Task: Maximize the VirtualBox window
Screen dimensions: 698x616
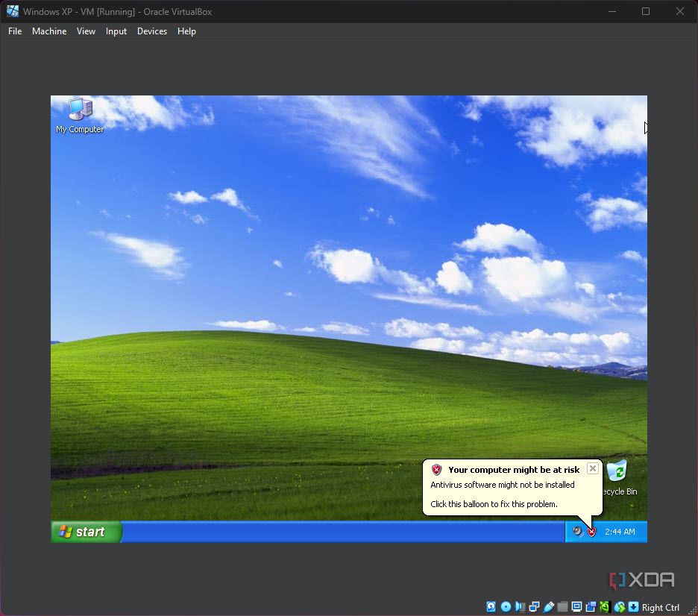Action: pos(646,11)
